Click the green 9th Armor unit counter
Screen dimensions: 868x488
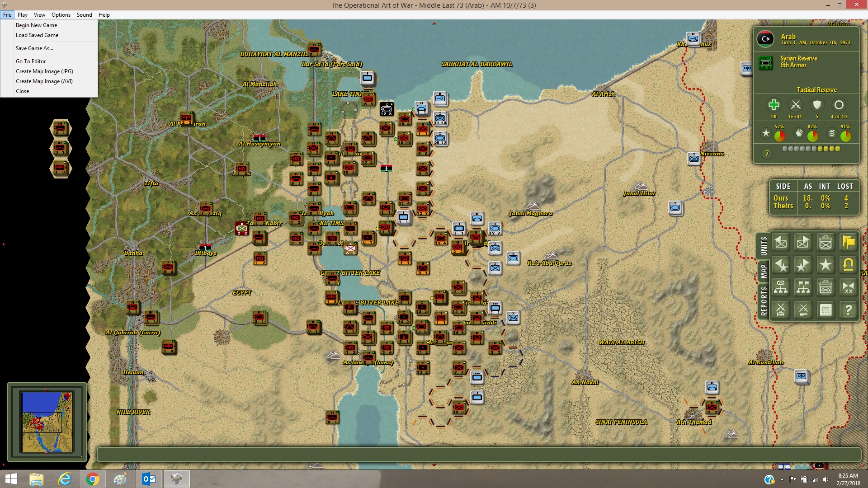765,63
